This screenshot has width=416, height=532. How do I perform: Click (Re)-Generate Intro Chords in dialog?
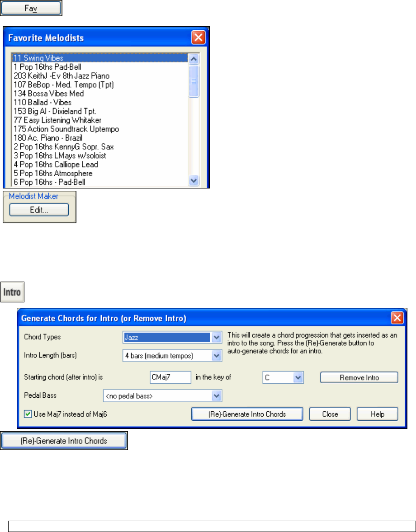coord(247,414)
